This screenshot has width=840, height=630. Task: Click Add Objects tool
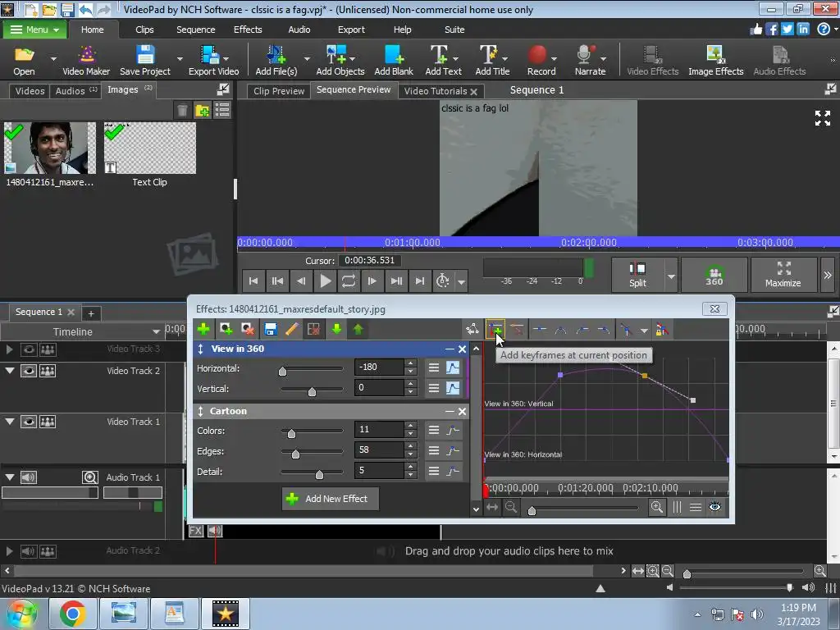(340, 60)
